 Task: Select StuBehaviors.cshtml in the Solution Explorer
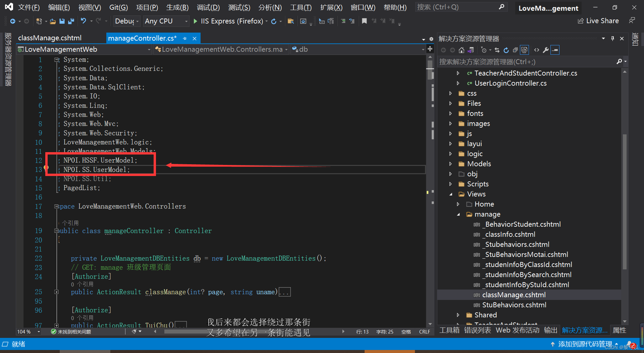pyautogui.click(x=514, y=305)
